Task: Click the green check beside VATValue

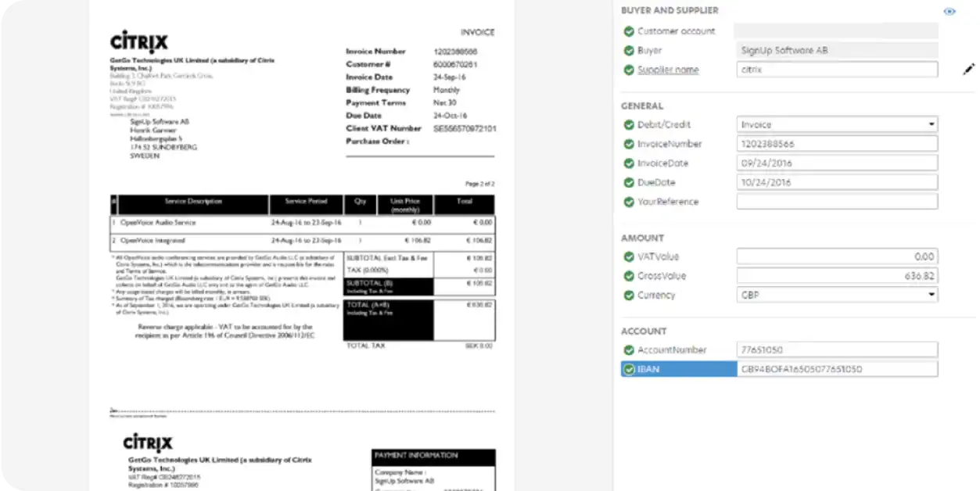Action: tap(629, 256)
